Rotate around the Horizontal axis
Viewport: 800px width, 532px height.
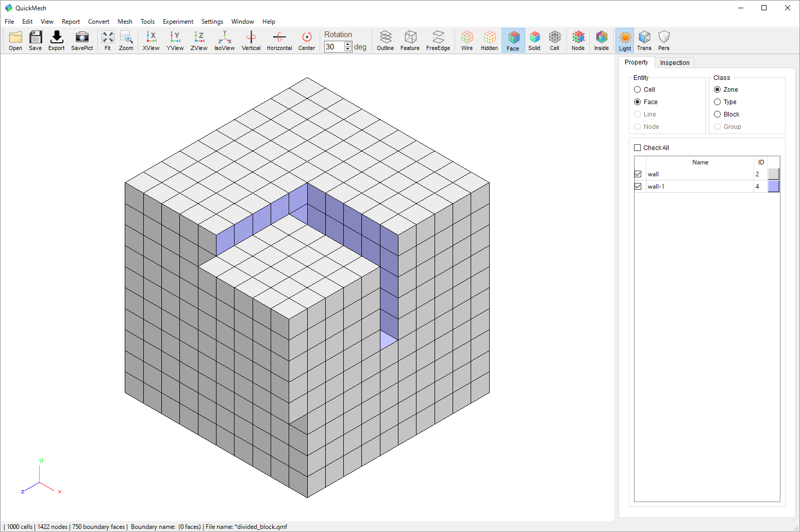point(279,40)
